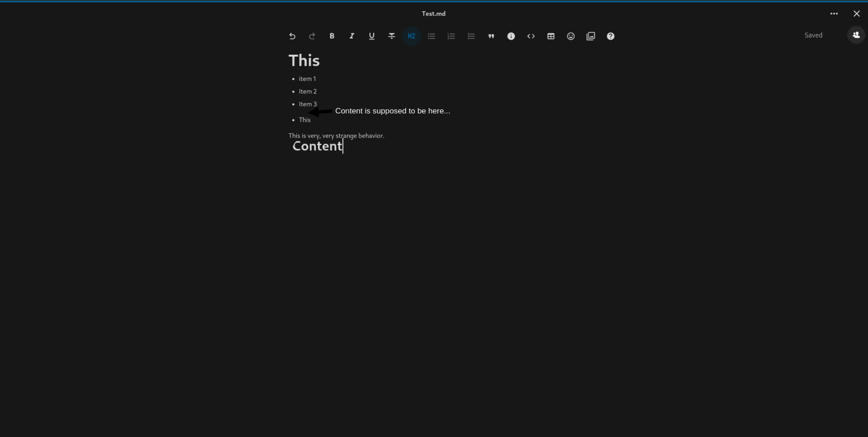Place cursor in 'This' main heading

coord(304,61)
